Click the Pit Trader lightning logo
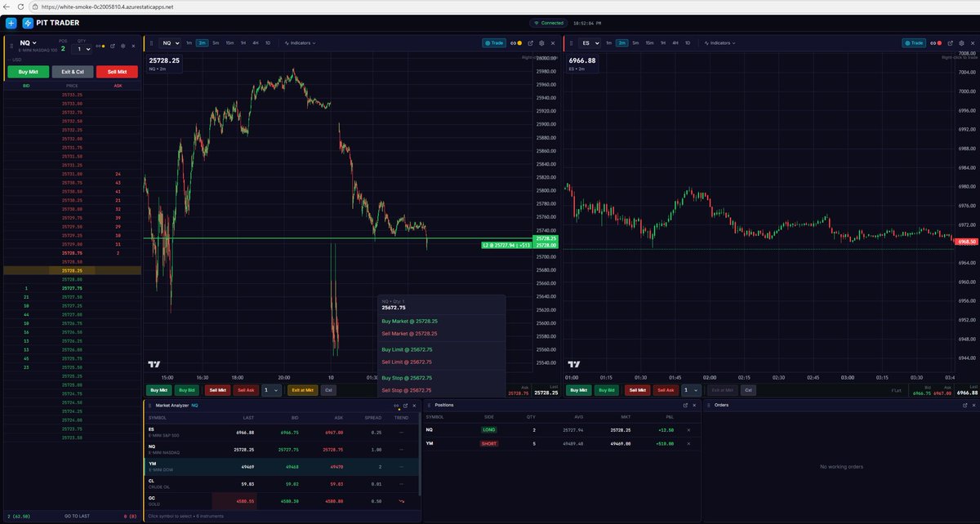 29,23
